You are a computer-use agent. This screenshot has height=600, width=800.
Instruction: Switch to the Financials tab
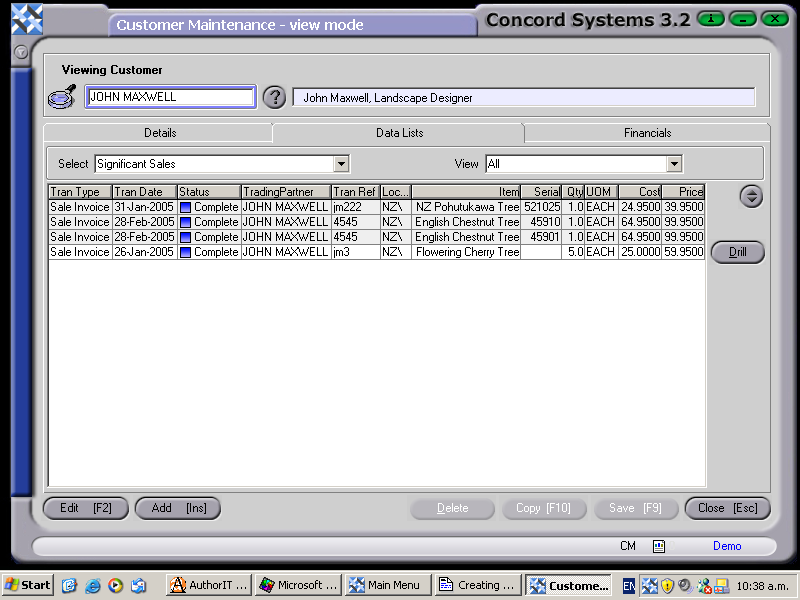pos(647,132)
